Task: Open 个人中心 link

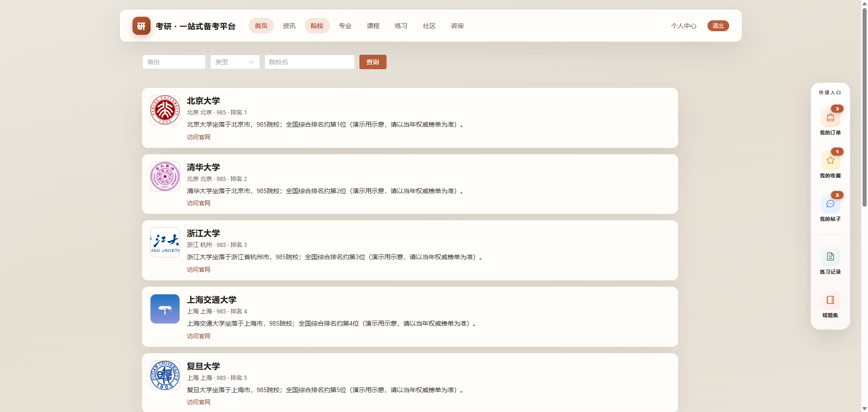Action: point(684,26)
